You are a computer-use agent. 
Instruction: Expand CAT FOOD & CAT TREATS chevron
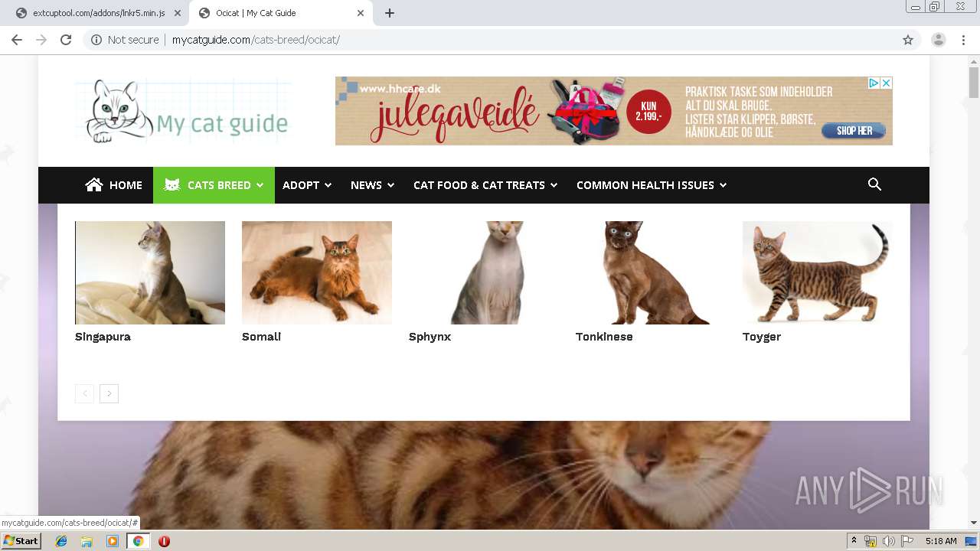point(554,185)
